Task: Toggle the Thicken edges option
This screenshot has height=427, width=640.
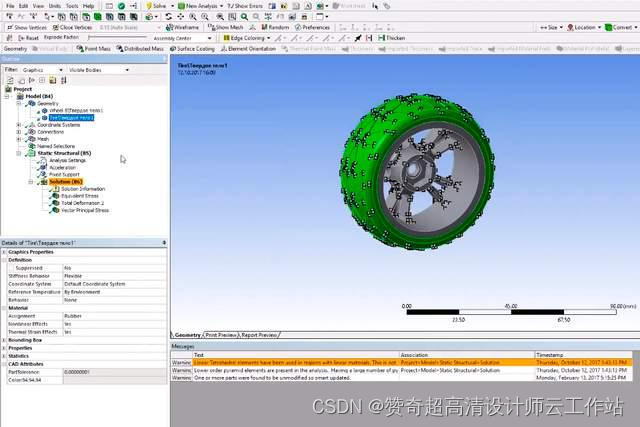Action: tap(392, 38)
